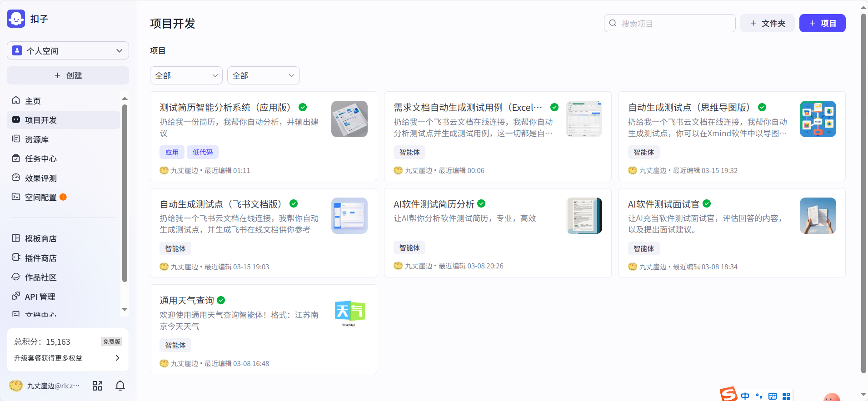Open 效果评测 evaluation page

40,178
